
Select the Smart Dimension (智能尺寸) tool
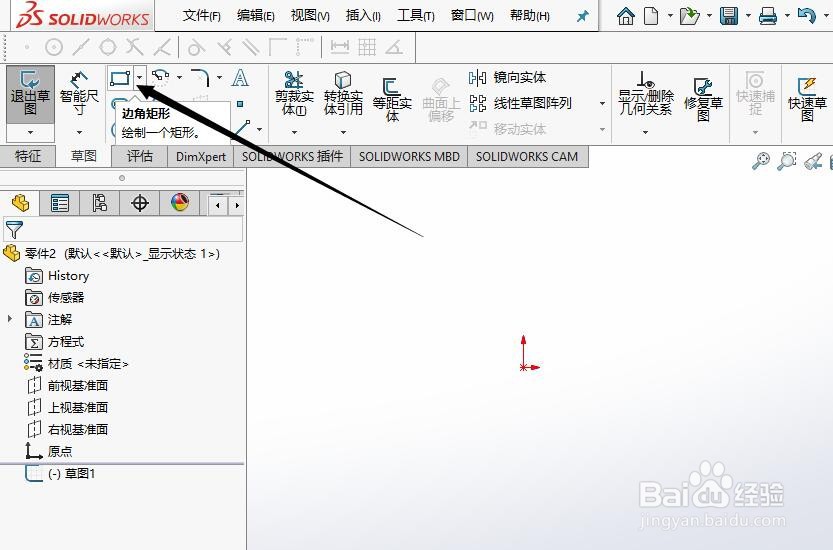point(79,95)
